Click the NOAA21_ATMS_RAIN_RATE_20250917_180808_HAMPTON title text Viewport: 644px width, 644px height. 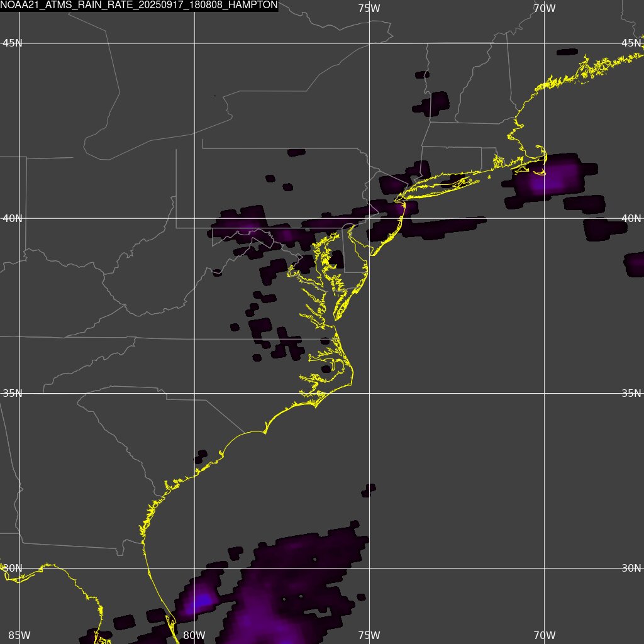click(x=139, y=5)
